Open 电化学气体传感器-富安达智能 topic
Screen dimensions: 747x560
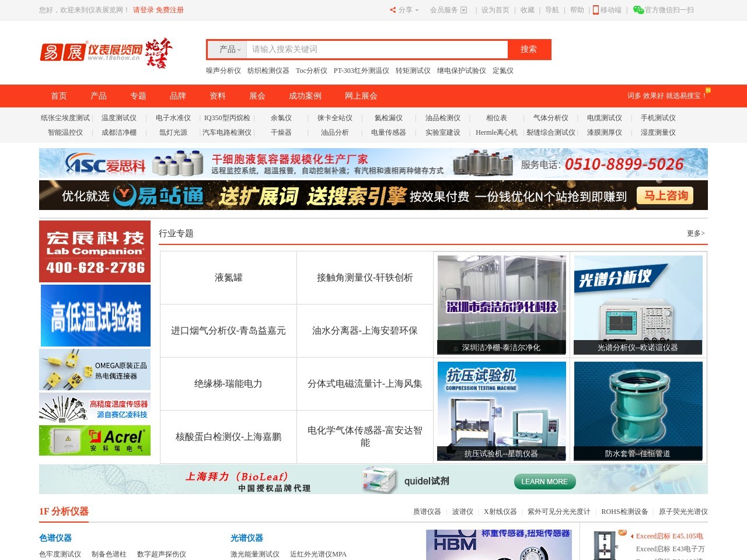[x=365, y=436]
